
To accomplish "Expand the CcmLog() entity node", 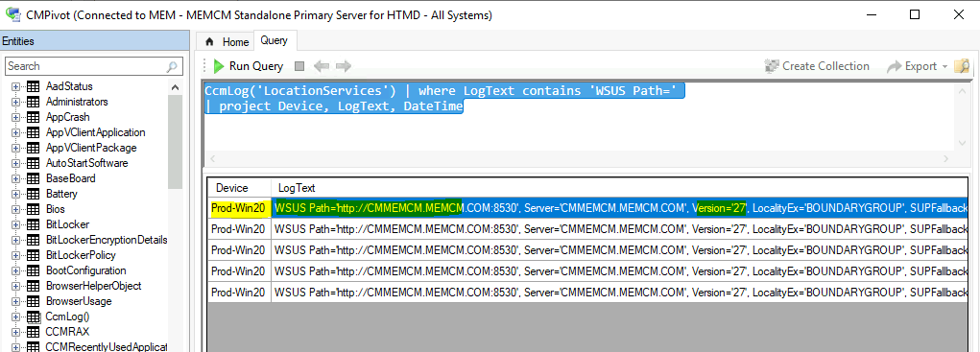I will 15,317.
